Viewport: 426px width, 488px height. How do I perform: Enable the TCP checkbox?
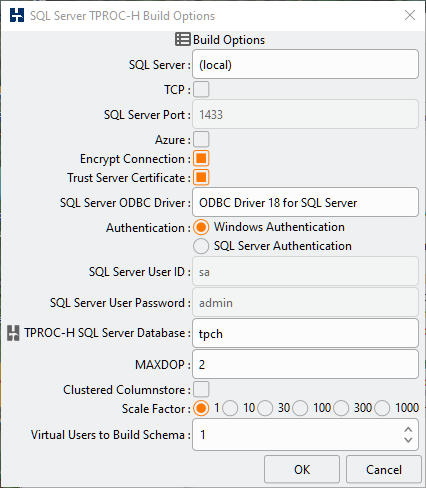(x=201, y=89)
